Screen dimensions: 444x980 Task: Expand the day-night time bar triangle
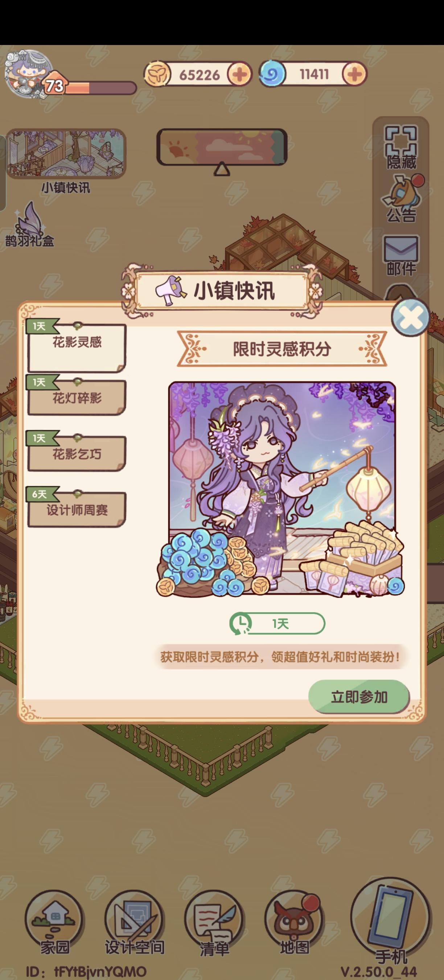222,168
